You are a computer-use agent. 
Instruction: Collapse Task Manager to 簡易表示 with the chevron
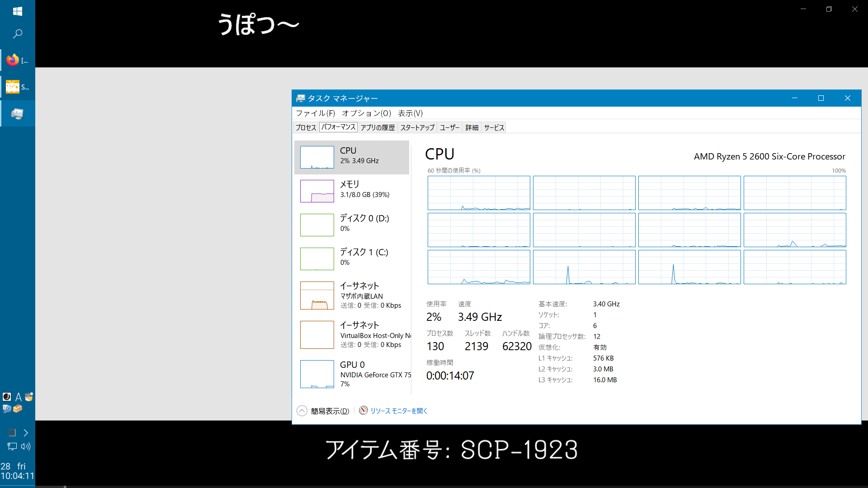[x=302, y=411]
